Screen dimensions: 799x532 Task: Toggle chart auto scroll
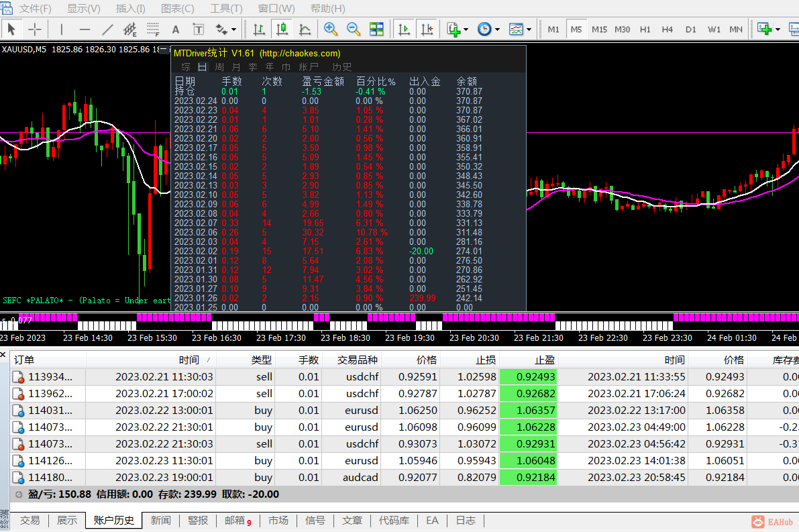(404, 30)
